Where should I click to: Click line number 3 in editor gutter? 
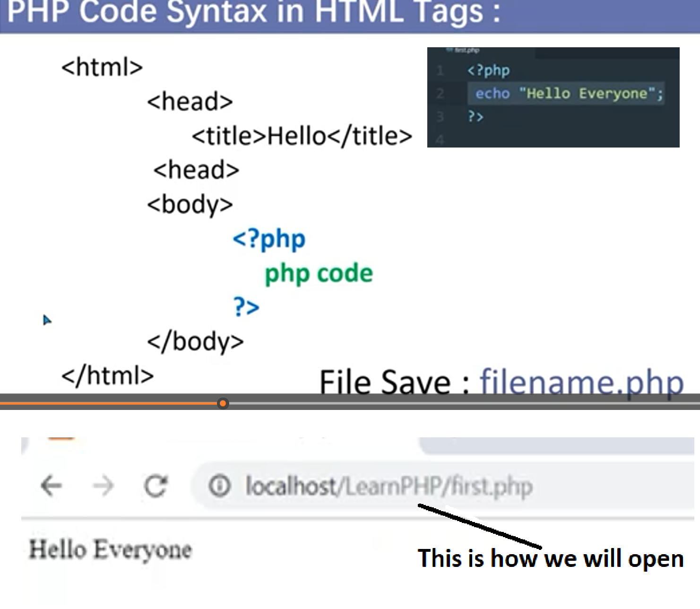tap(440, 117)
